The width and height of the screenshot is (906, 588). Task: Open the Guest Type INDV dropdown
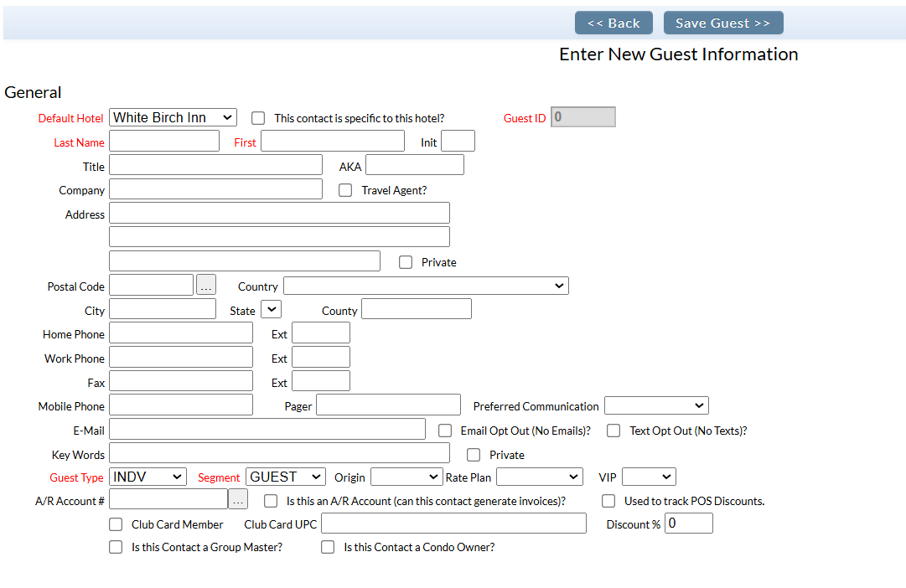148,477
